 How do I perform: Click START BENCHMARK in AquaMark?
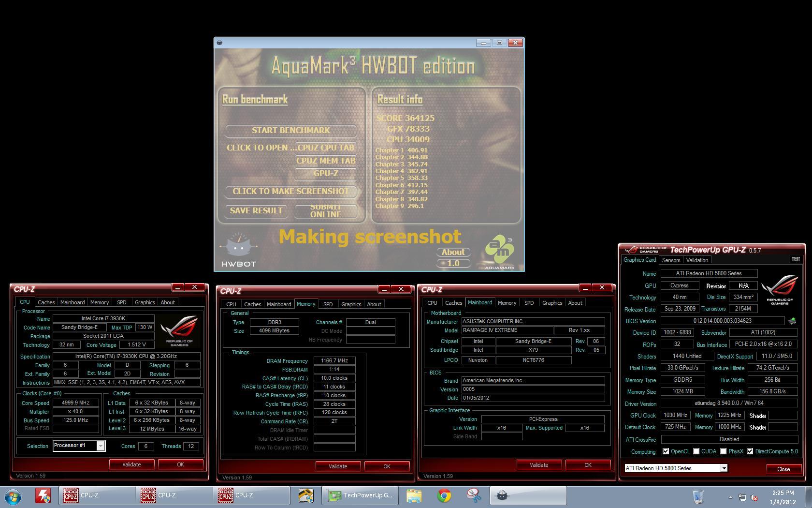click(291, 130)
